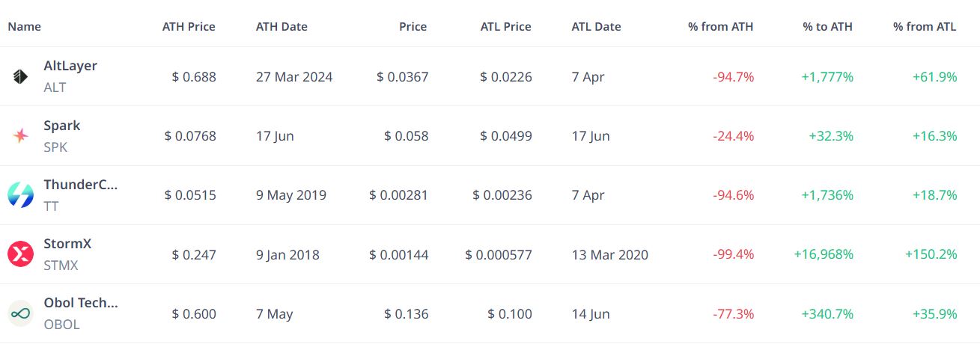Click the ThunderCore lightning logo icon
The height and width of the screenshot is (344, 980).
[20, 194]
